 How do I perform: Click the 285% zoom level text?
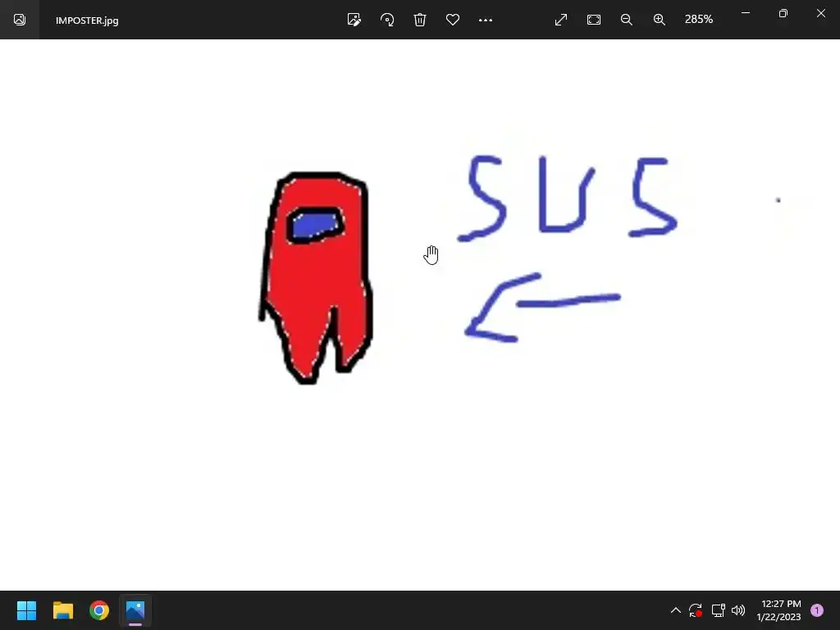(x=699, y=20)
